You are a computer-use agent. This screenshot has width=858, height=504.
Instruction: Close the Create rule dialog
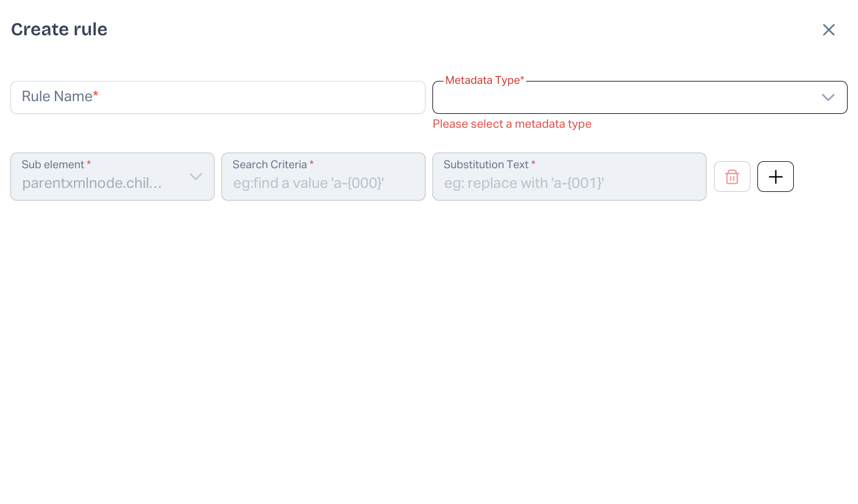pyautogui.click(x=829, y=30)
